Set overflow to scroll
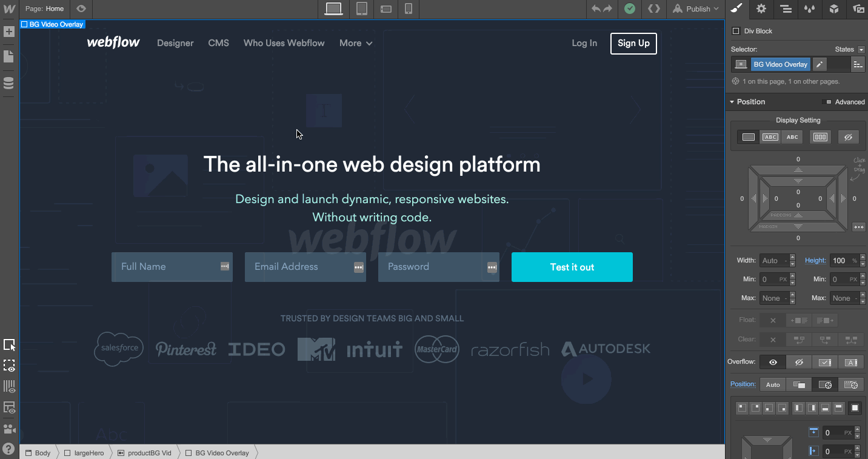 (x=825, y=362)
